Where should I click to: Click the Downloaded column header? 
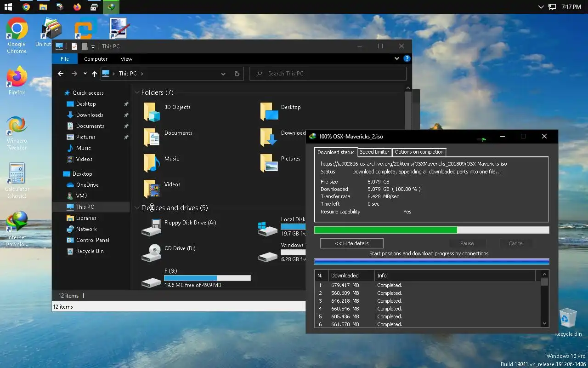[x=351, y=276]
